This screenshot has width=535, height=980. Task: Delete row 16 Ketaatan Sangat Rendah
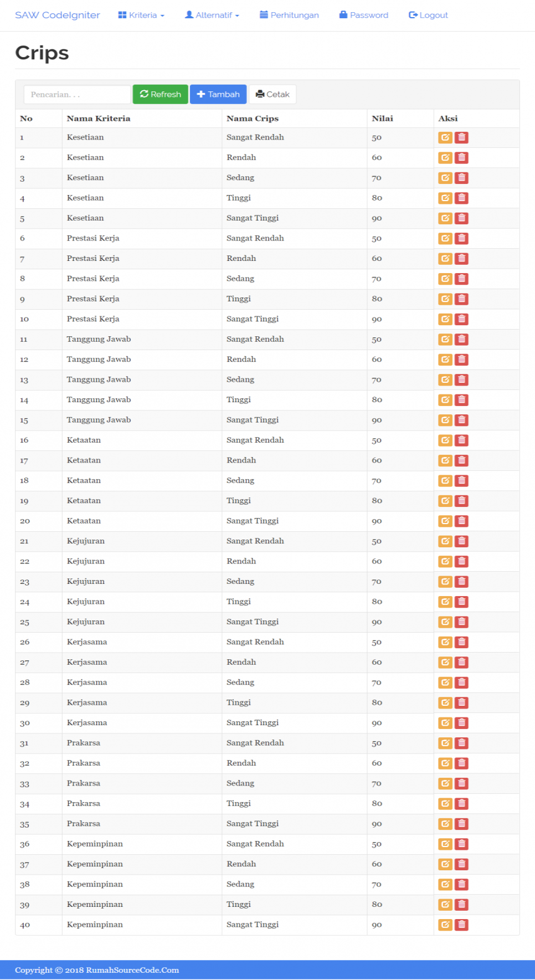(461, 440)
